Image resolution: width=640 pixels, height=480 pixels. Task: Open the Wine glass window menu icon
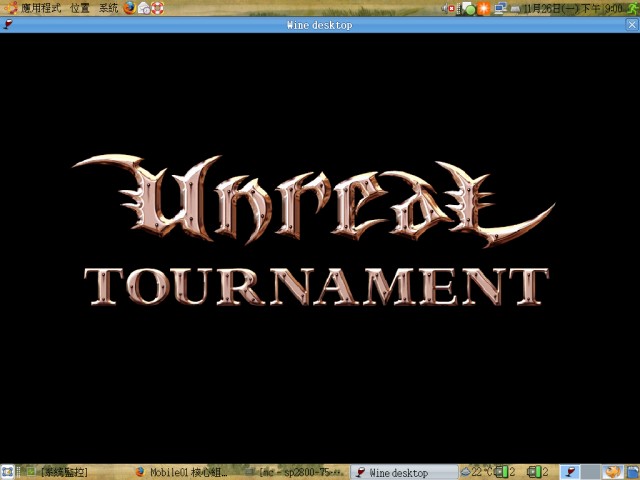click(x=7, y=24)
